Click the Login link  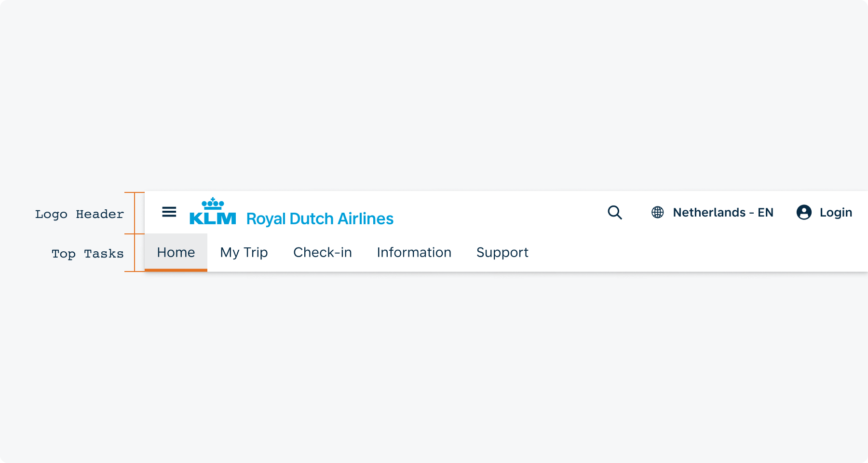click(x=836, y=213)
